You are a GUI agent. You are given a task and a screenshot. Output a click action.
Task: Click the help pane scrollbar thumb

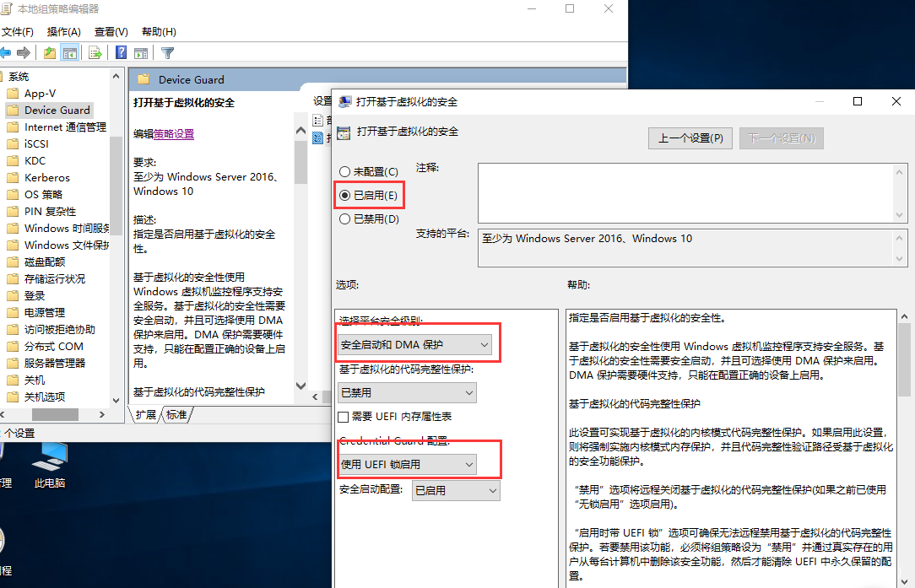tap(904, 360)
